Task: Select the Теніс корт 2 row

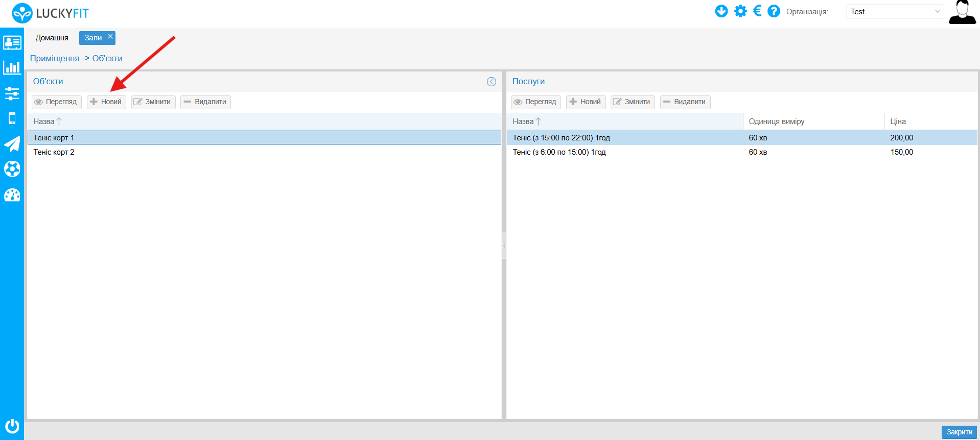Action: tap(54, 152)
